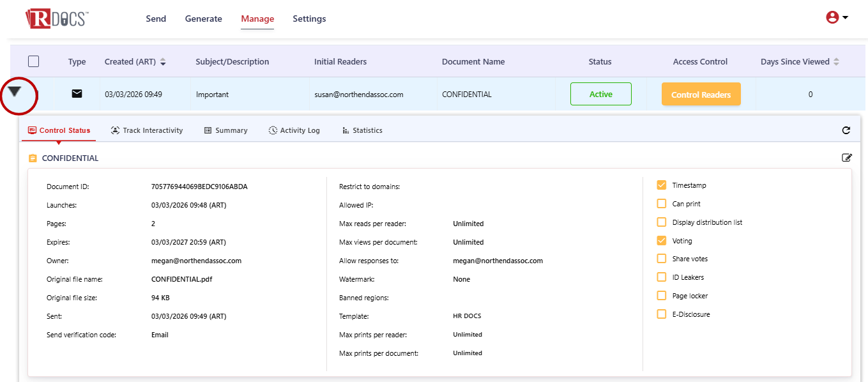Open the user account profile icon
The width and height of the screenshot is (868, 382).
tap(832, 18)
